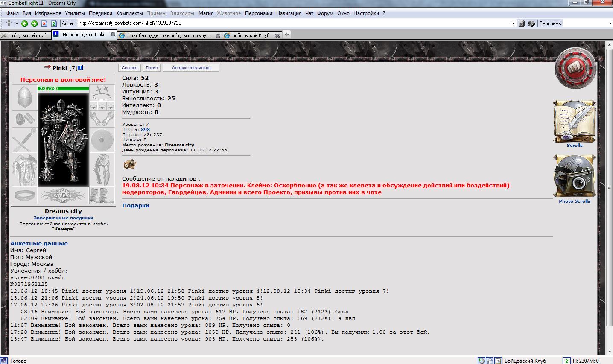Open a new tab with the plus button
This screenshot has width=613, height=364.
pos(287,35)
